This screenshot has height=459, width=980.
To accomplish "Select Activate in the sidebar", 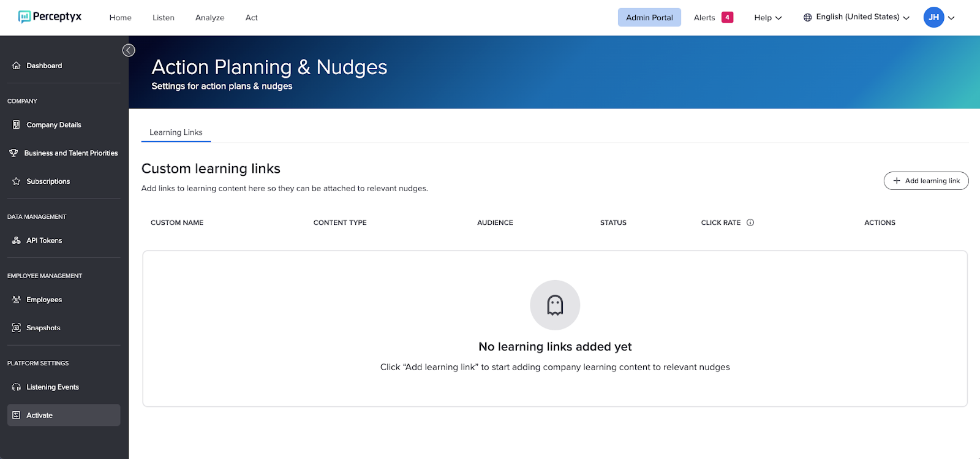I will click(x=64, y=415).
